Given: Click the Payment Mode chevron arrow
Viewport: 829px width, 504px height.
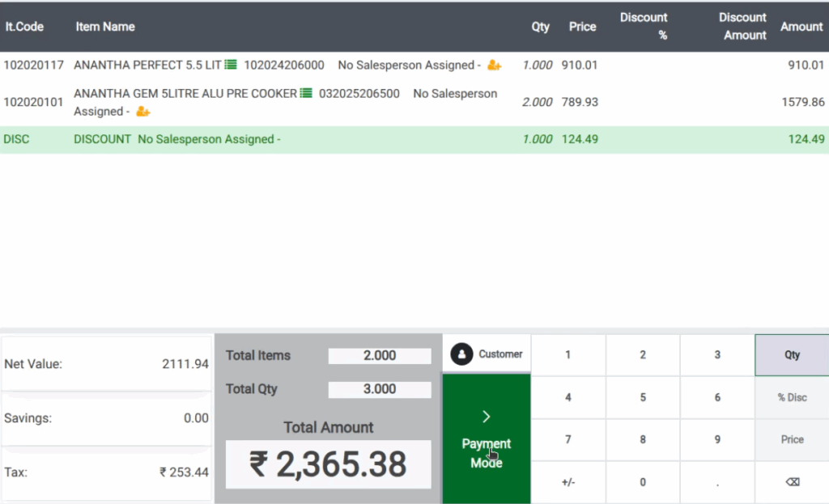Looking at the screenshot, I should pos(486,417).
